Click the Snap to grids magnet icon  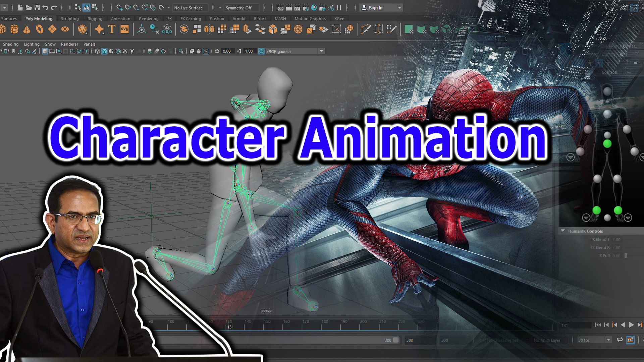[119, 7]
